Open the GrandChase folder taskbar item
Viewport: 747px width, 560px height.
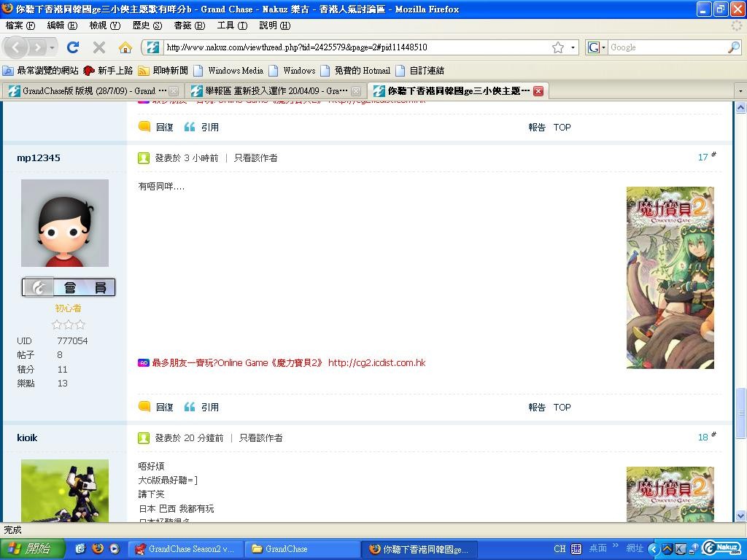tap(301, 549)
